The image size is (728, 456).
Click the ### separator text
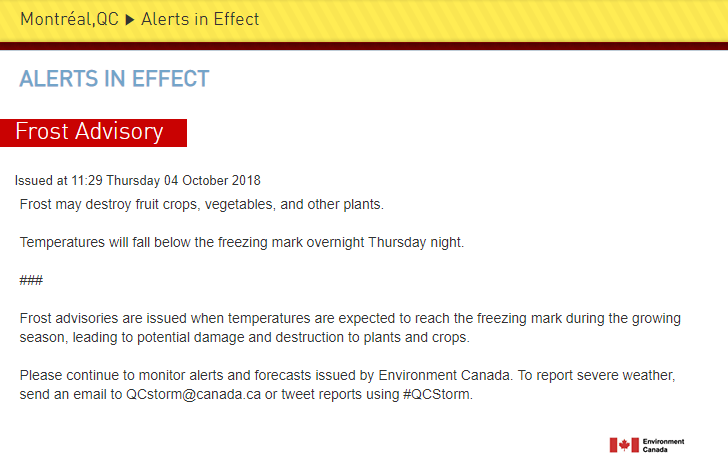[31, 280]
